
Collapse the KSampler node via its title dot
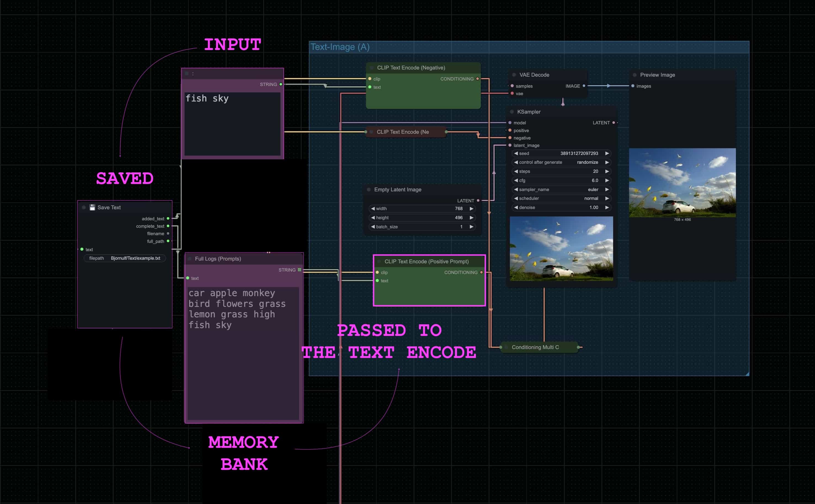coord(512,112)
